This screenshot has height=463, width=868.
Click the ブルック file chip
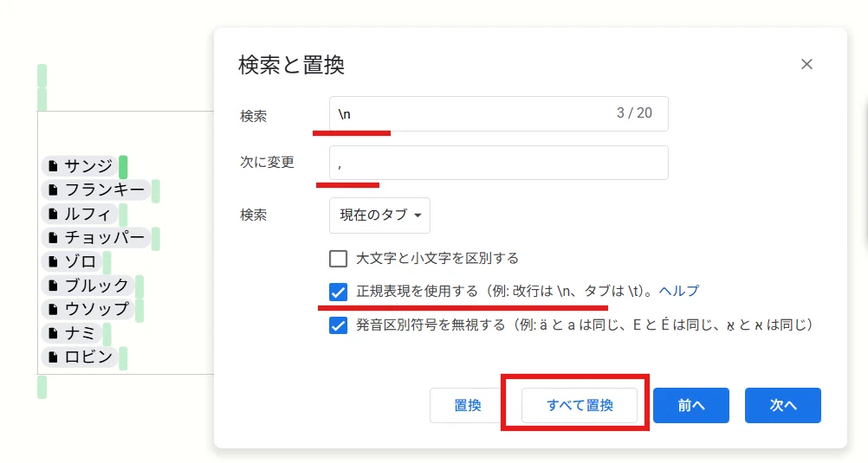(87, 285)
